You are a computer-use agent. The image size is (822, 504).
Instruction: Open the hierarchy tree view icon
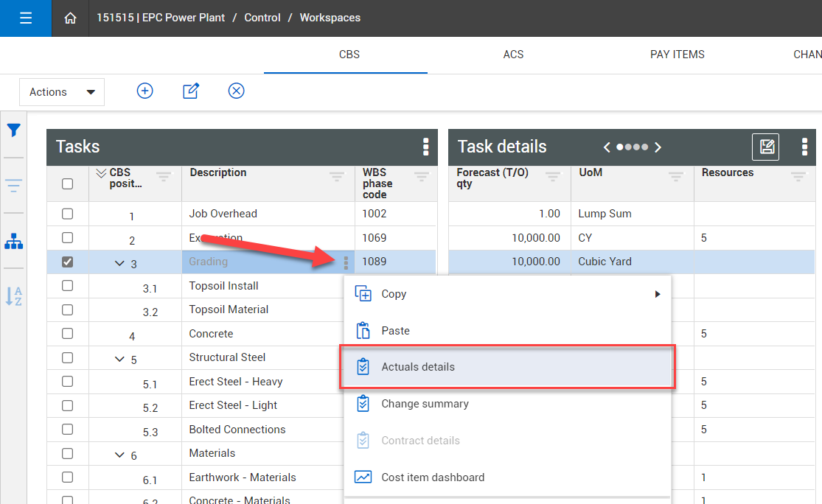click(13, 241)
